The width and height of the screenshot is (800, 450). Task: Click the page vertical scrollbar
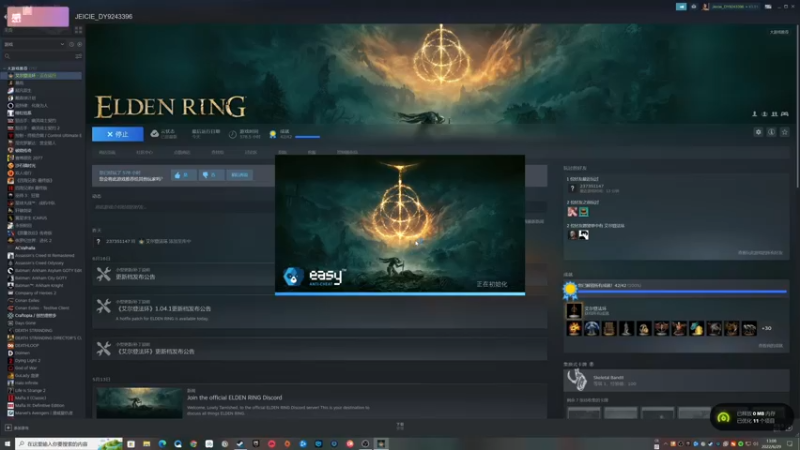click(797, 105)
